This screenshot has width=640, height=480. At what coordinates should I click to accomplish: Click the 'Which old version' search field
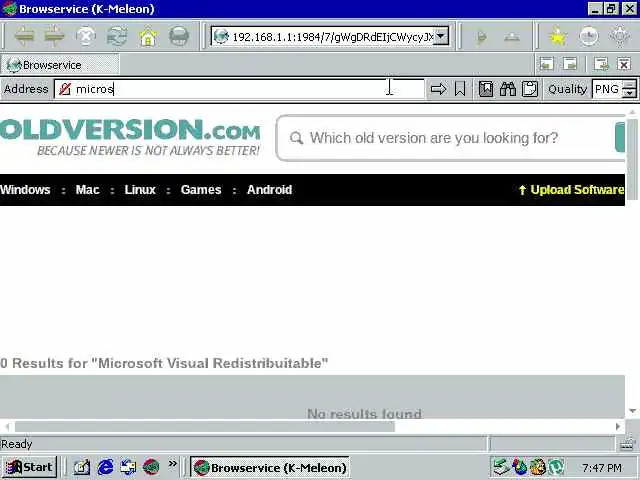451,138
